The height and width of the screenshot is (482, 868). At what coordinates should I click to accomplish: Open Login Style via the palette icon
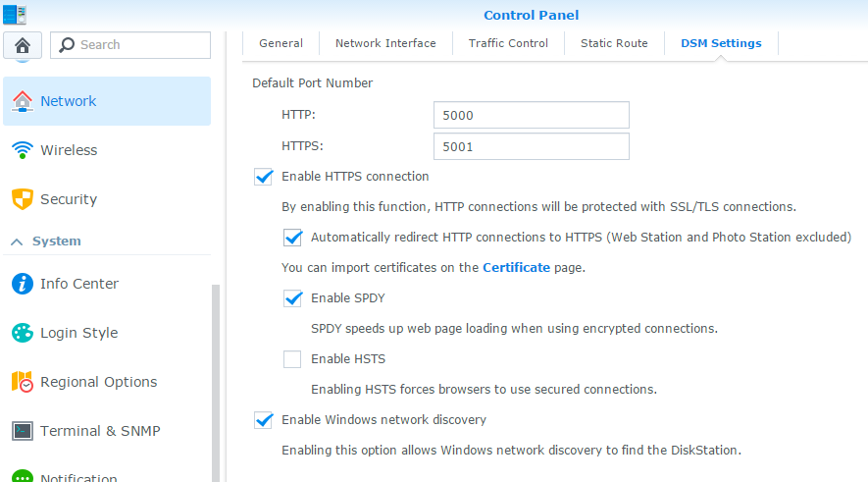click(22, 333)
